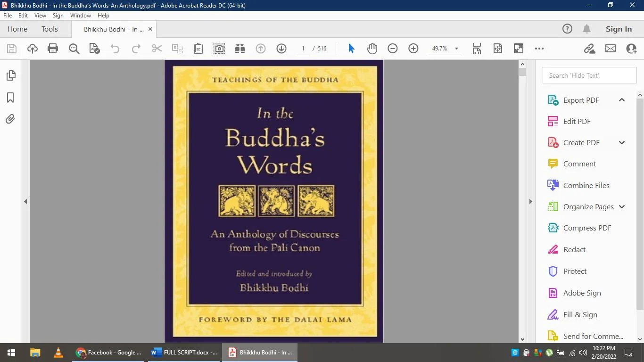Open the Help menu
This screenshot has width=644, height=362.
[103, 16]
